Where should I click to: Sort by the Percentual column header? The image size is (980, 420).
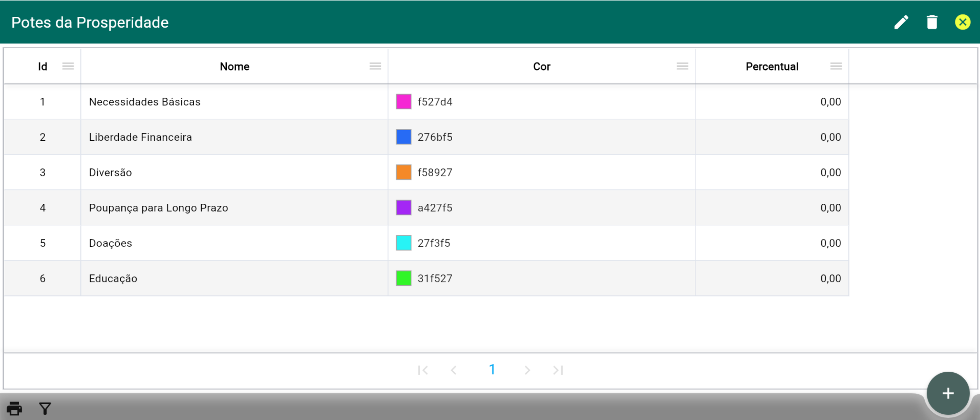[x=771, y=66]
